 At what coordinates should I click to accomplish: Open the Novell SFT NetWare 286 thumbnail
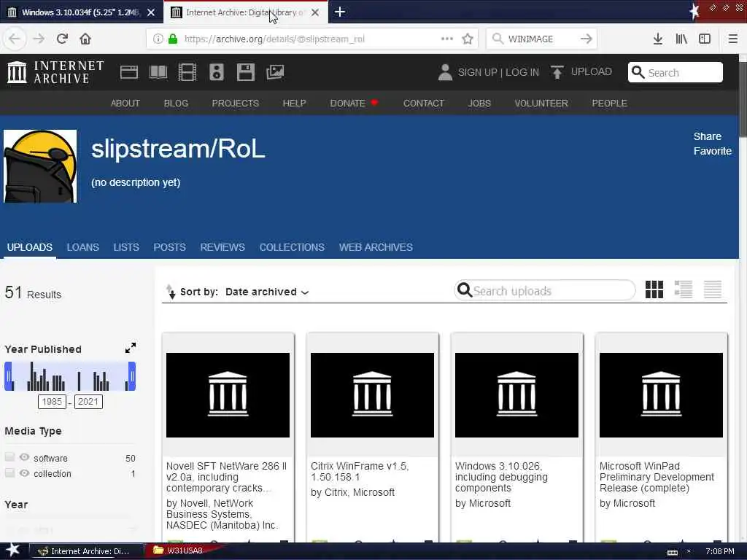[228, 394]
